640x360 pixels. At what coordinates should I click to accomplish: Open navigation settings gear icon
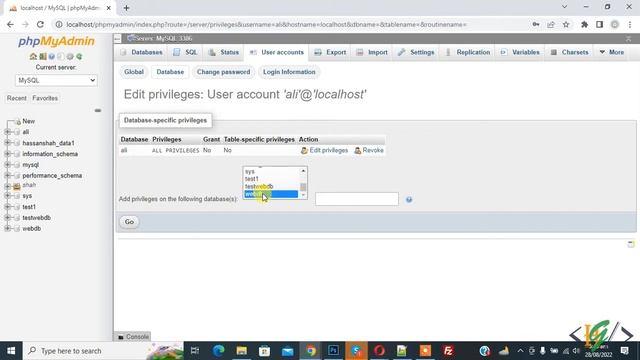(70, 56)
